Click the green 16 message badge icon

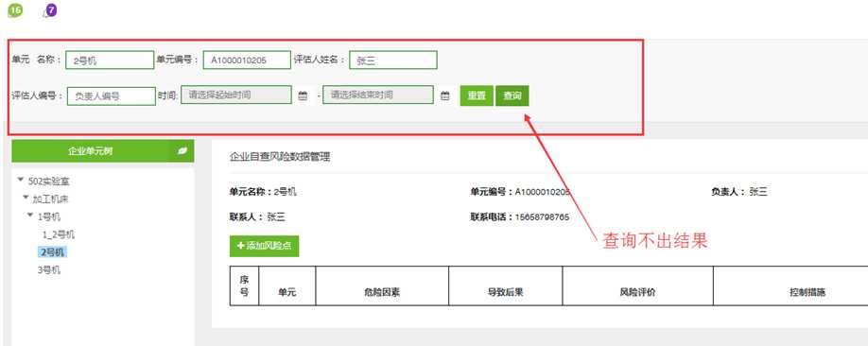pos(14,10)
